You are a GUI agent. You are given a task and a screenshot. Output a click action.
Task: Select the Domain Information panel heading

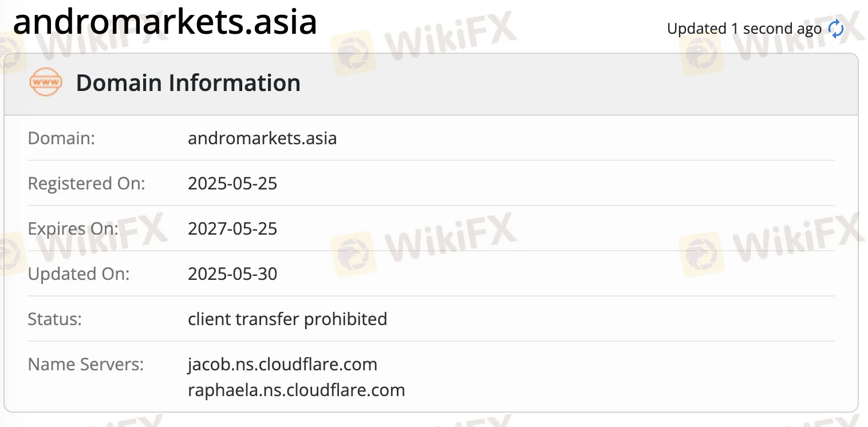tap(188, 83)
